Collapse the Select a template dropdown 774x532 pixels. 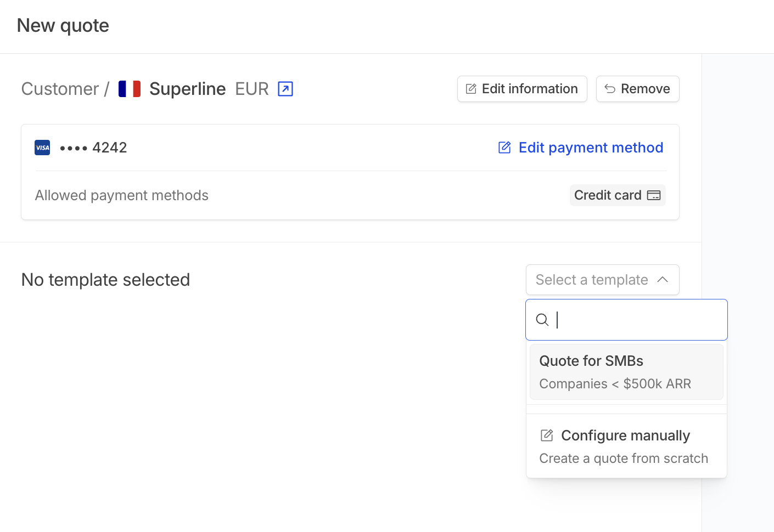603,280
